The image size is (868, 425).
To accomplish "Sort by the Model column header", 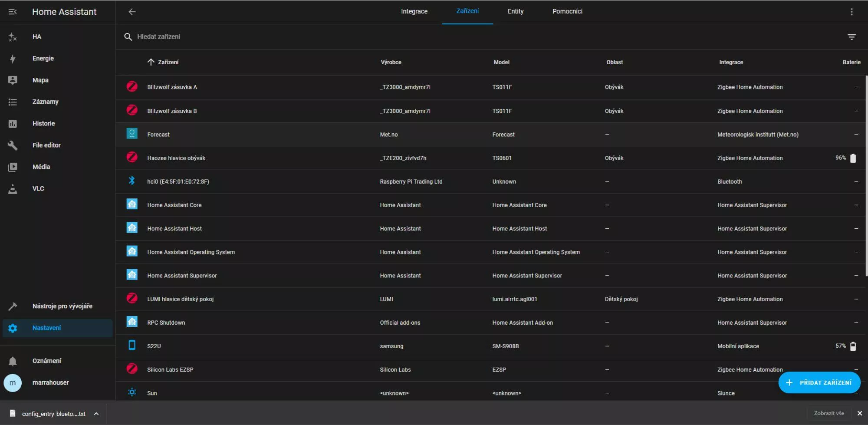I will tap(501, 62).
